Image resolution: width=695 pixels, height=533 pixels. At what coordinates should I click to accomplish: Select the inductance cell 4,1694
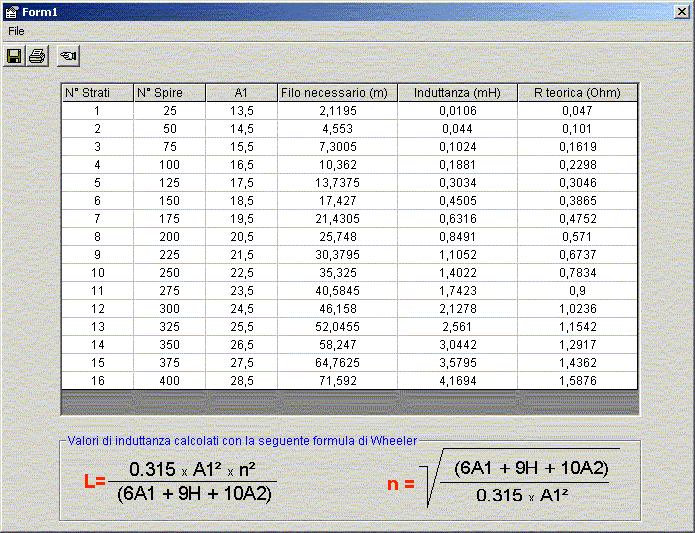(458, 381)
